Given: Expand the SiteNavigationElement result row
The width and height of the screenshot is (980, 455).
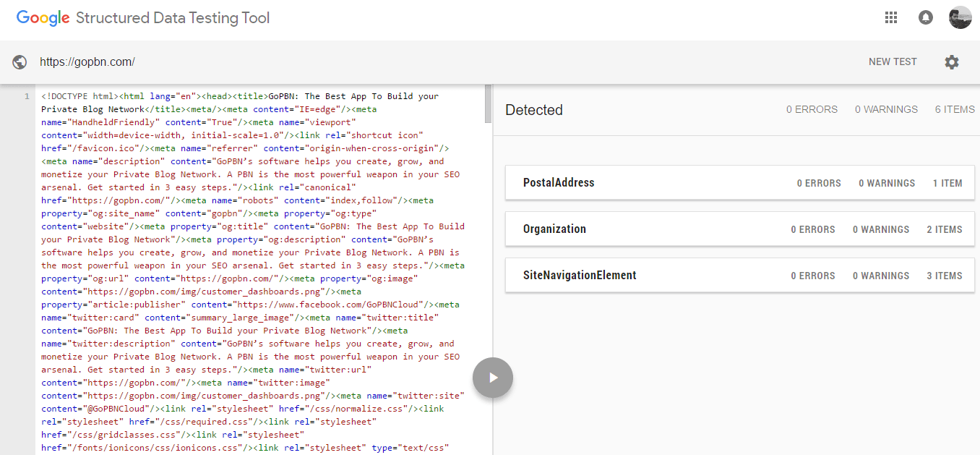Looking at the screenshot, I should (x=740, y=276).
